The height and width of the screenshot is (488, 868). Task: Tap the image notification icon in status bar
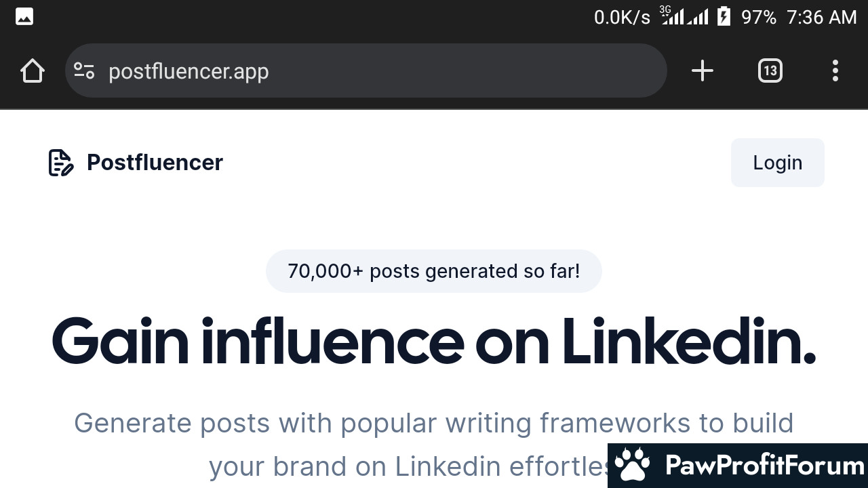click(x=24, y=17)
